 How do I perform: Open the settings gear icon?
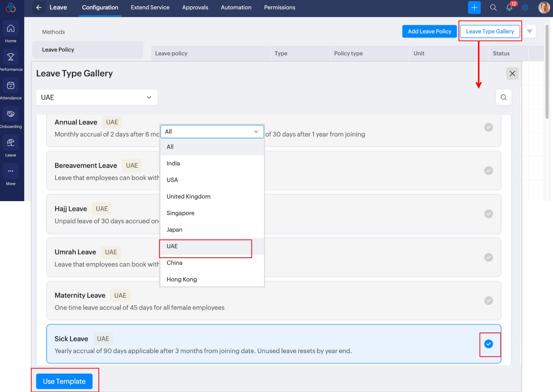tap(525, 8)
